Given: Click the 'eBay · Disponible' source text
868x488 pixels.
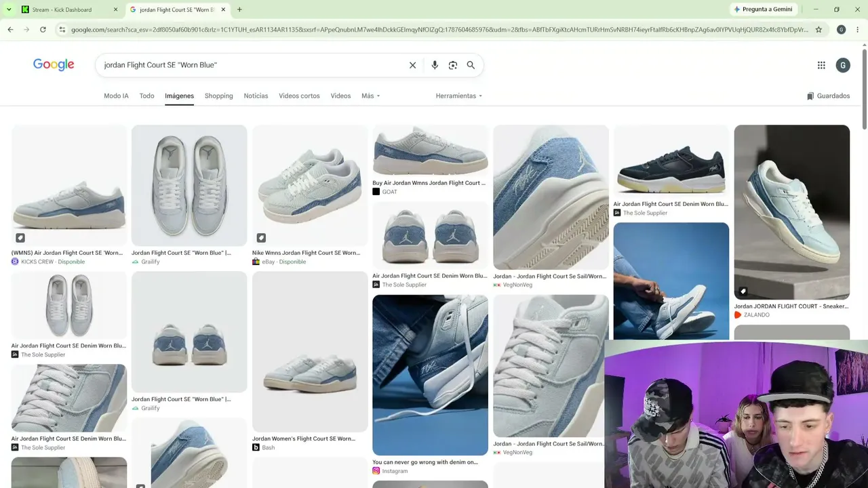Looking at the screenshot, I should [x=284, y=262].
